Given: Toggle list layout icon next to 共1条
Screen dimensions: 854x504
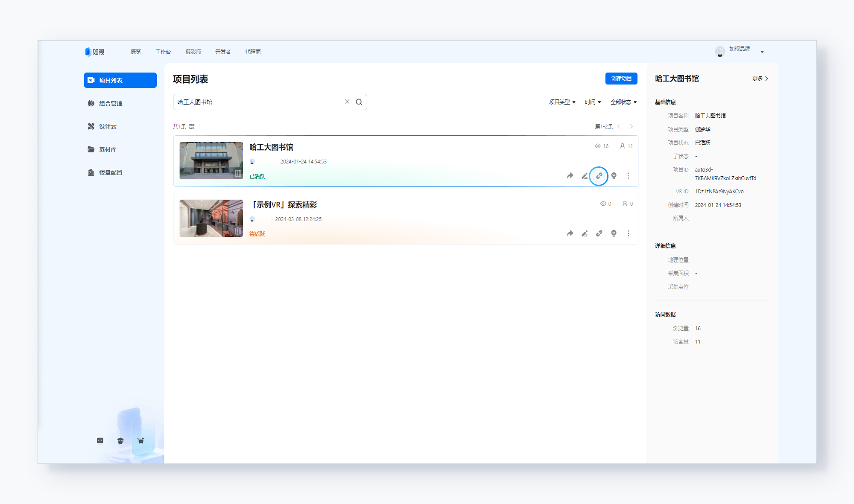Looking at the screenshot, I should pyautogui.click(x=192, y=126).
